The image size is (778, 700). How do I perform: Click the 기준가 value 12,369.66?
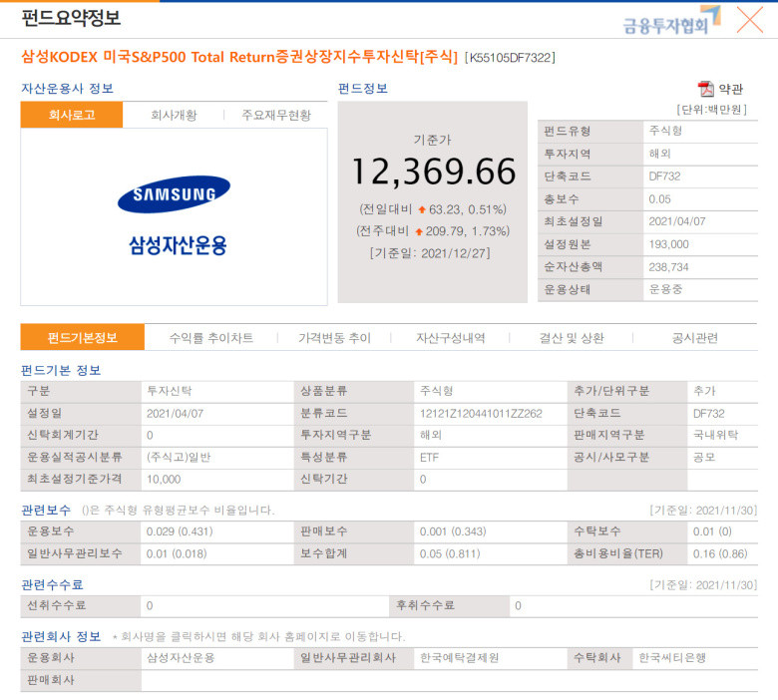(x=434, y=172)
